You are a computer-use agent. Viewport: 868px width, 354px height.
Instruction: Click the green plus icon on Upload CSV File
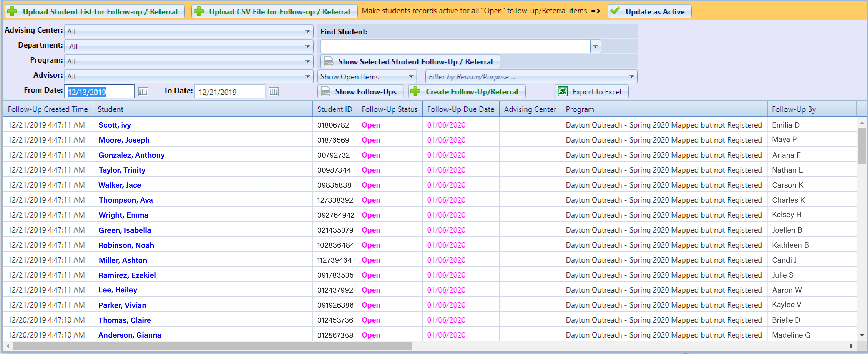pos(199,11)
